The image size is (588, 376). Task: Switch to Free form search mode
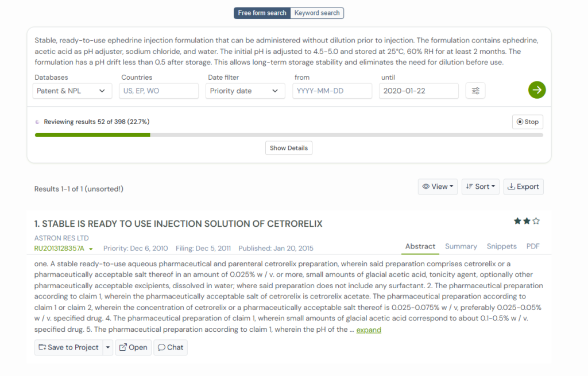pos(262,13)
